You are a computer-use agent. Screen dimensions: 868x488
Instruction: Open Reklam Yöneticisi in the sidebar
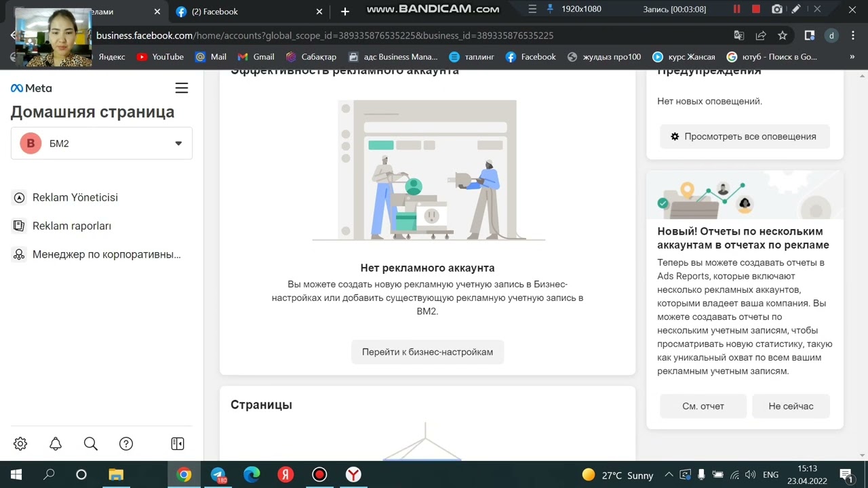[x=75, y=197]
